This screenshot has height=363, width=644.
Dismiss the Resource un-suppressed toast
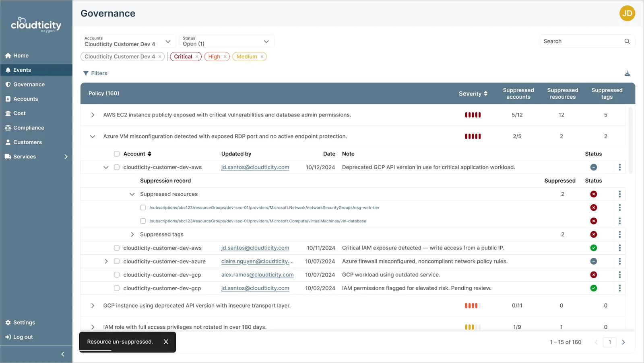click(x=166, y=342)
